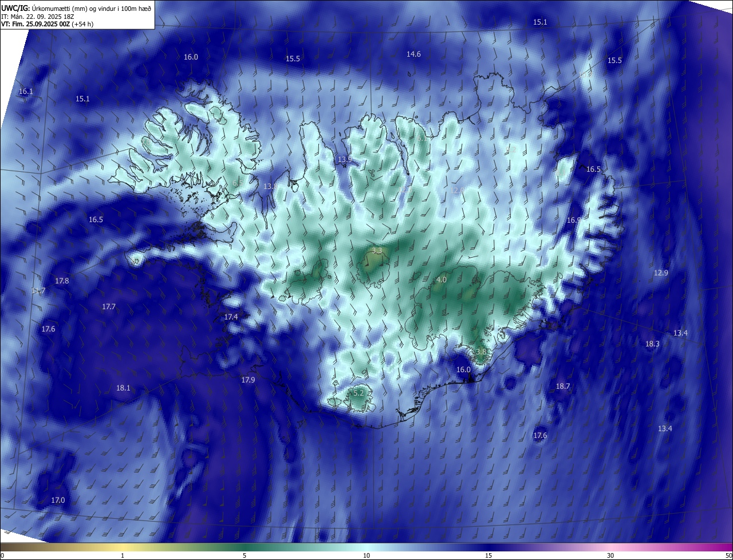Click the color scale tick label 5
The width and height of the screenshot is (733, 560).
245,555
